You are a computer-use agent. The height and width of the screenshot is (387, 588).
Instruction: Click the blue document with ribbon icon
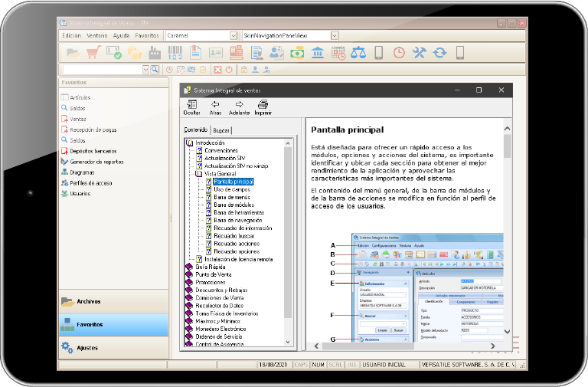195,53
